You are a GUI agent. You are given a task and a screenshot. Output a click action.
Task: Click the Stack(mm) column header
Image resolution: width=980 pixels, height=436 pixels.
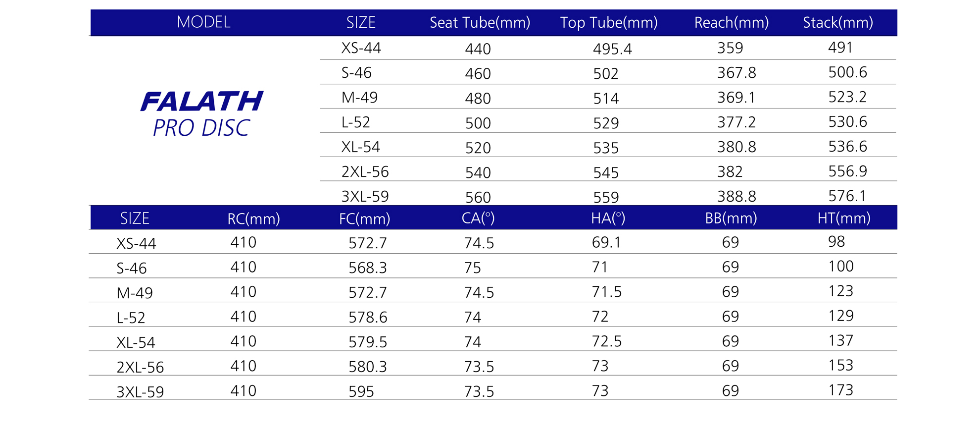click(837, 23)
